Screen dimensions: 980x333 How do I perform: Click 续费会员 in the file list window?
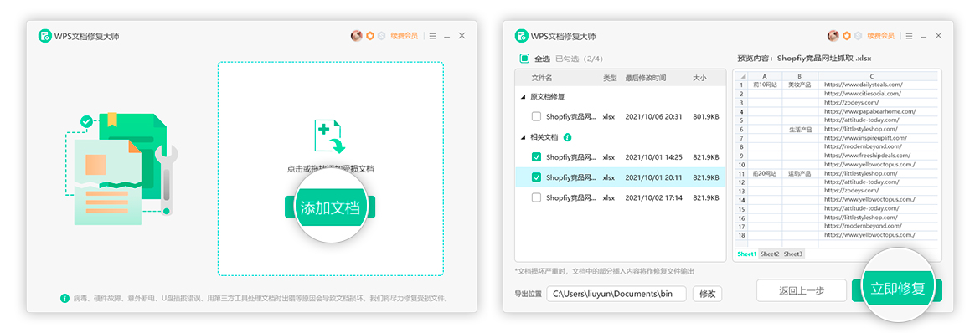pos(880,36)
